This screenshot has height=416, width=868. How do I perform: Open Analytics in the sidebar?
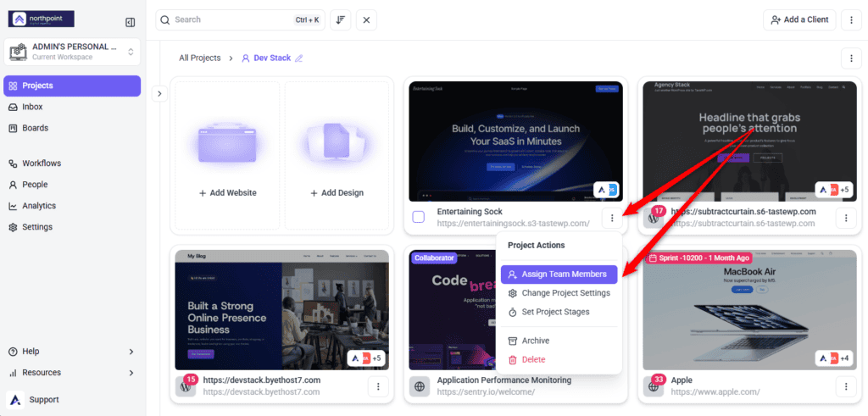pyautogui.click(x=72, y=206)
